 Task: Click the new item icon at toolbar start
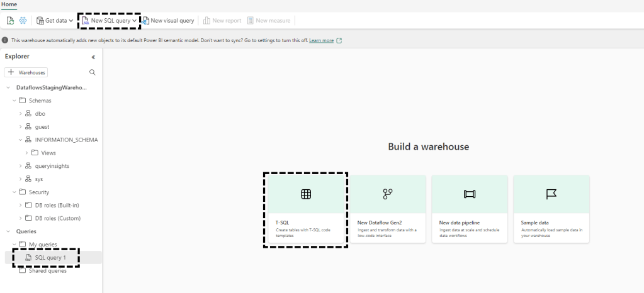[10, 20]
